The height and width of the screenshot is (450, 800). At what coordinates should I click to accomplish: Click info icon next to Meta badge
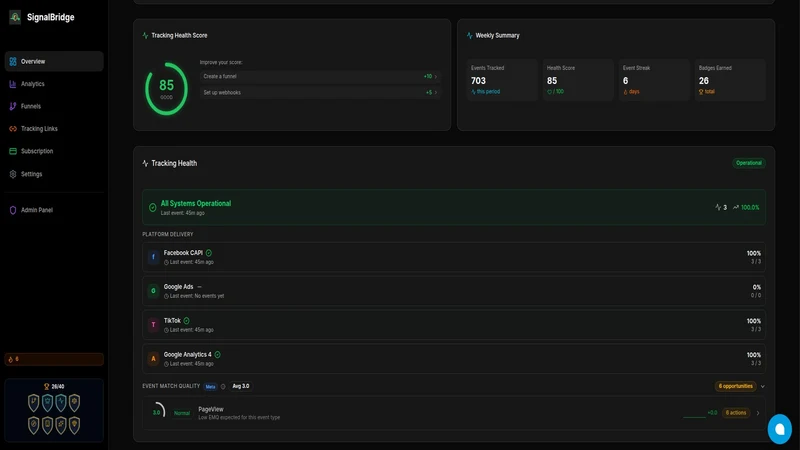223,386
